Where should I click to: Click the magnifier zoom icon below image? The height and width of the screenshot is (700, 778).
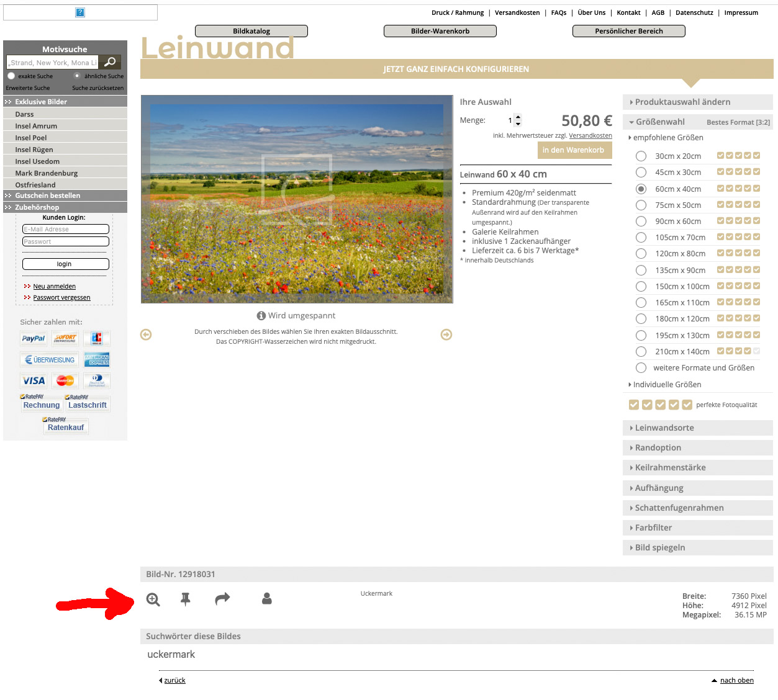[153, 599]
